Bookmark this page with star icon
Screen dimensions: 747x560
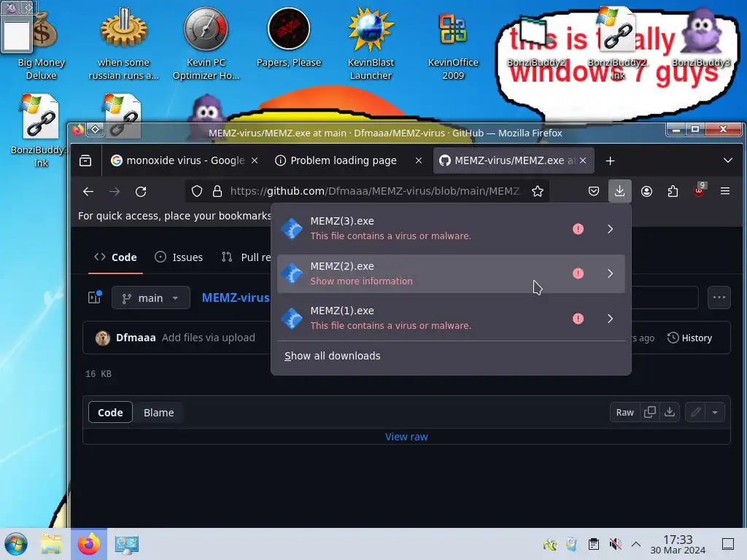tap(538, 192)
